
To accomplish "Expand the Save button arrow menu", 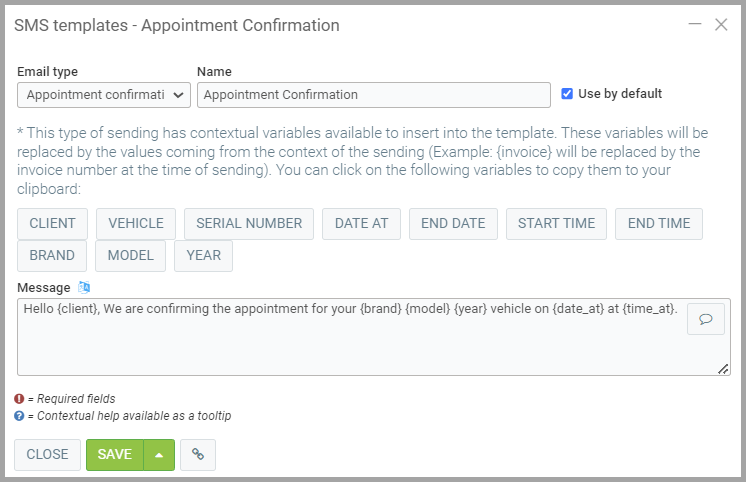I will (x=159, y=454).
